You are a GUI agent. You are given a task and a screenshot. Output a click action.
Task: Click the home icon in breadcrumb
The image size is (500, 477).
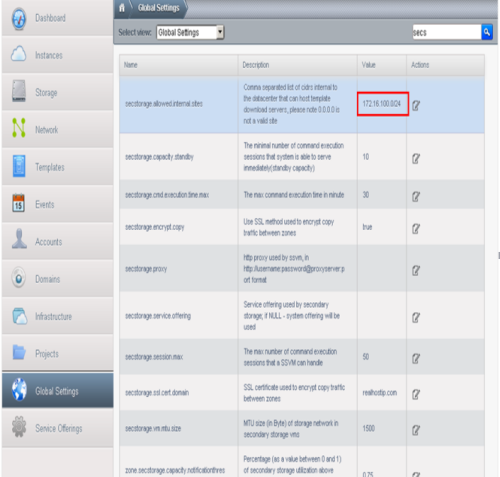coord(122,8)
